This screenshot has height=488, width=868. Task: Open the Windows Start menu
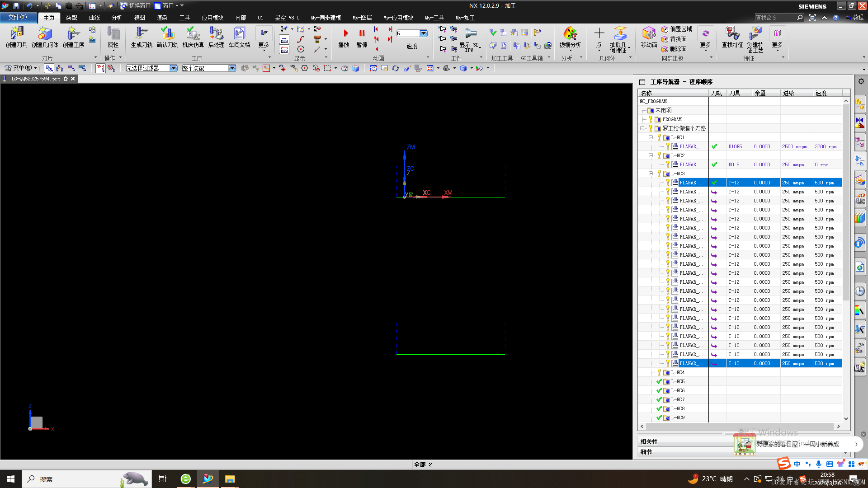11,479
